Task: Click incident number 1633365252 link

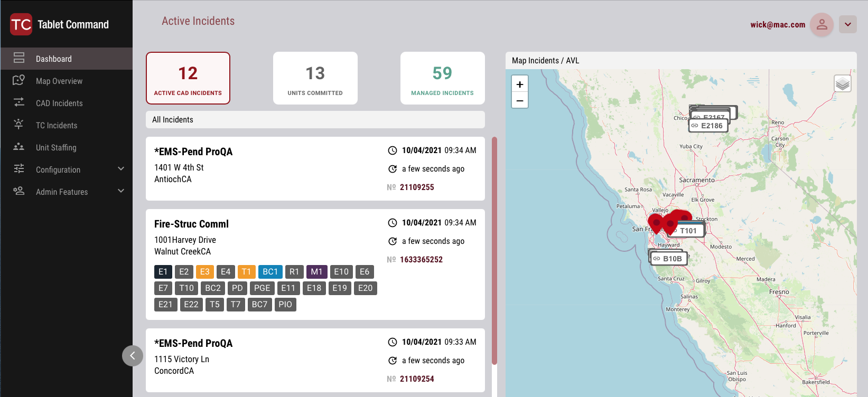Action: tap(421, 260)
